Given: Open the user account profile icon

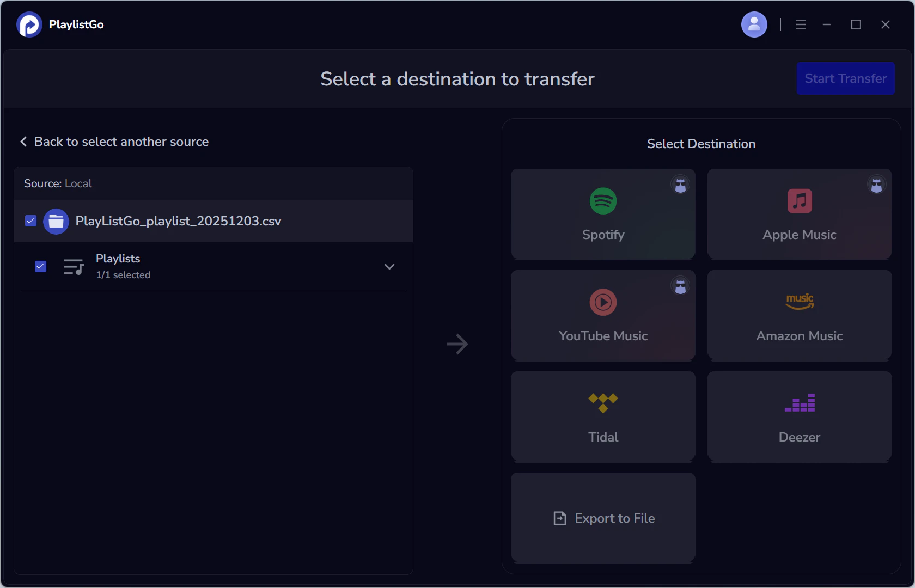Looking at the screenshot, I should click(x=754, y=24).
